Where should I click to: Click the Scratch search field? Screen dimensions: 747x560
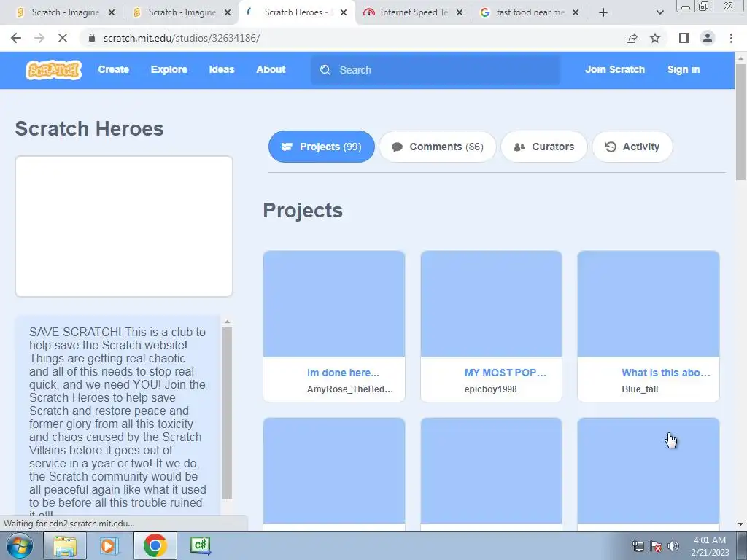(436, 70)
